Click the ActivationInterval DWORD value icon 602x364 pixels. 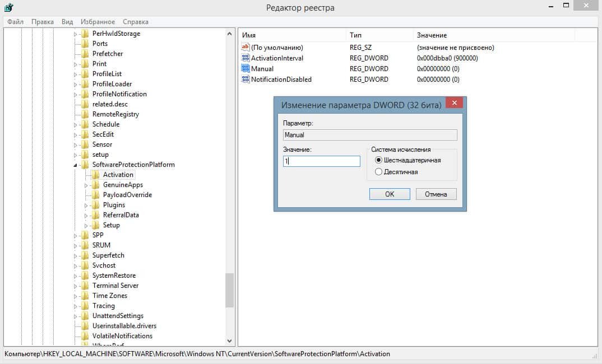pyautogui.click(x=245, y=58)
